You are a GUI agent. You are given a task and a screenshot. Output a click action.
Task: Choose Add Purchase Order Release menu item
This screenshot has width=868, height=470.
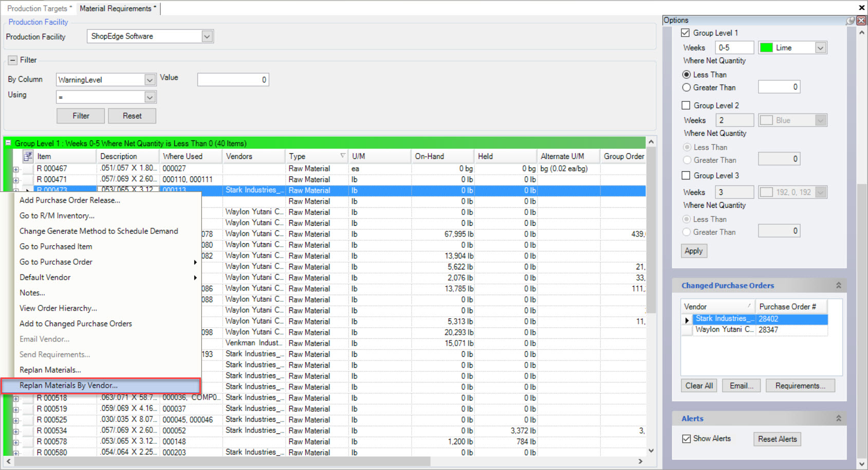pyautogui.click(x=107, y=200)
